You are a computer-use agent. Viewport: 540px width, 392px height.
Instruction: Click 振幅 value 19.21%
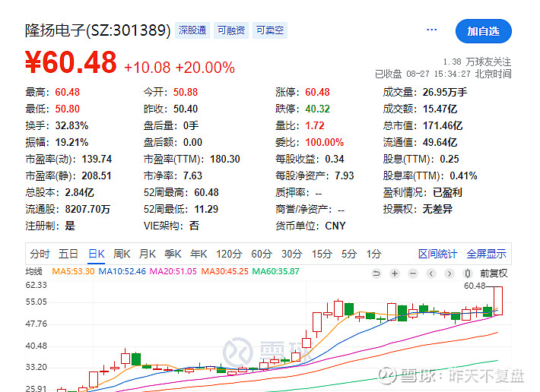click(71, 142)
